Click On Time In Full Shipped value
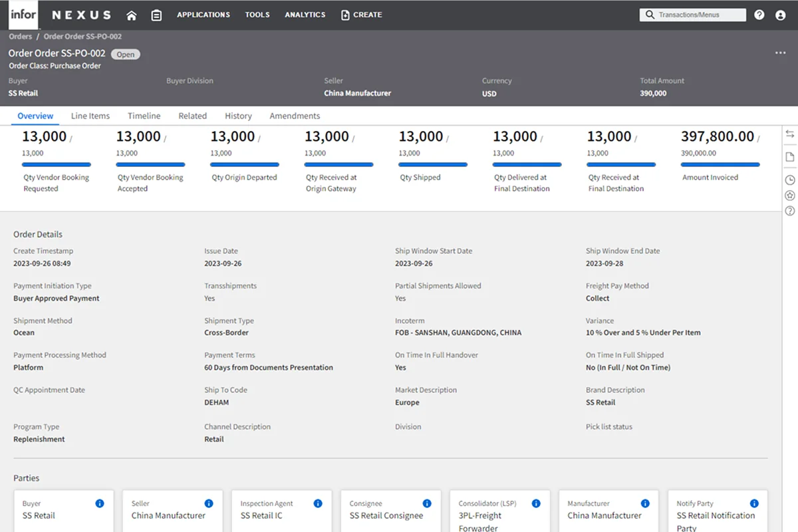 pyautogui.click(x=628, y=367)
